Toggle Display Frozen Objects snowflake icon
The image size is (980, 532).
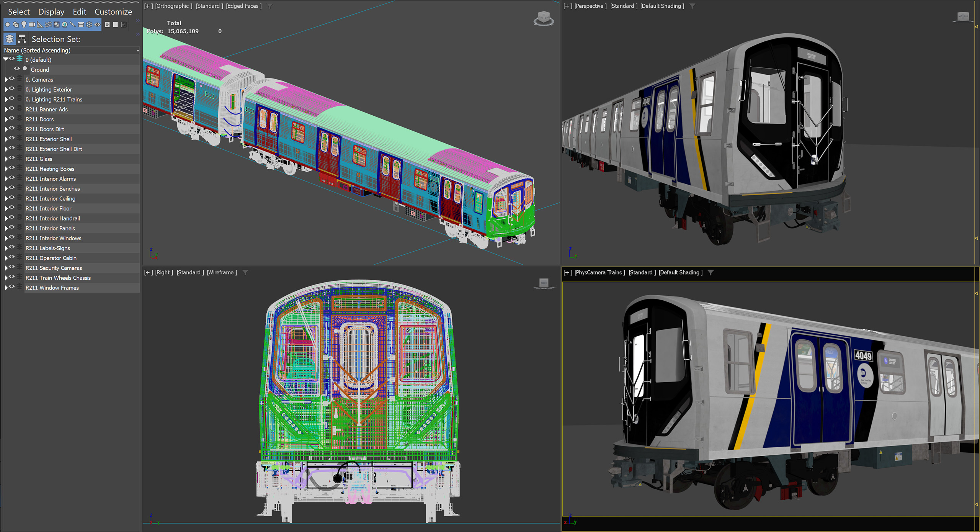(89, 25)
